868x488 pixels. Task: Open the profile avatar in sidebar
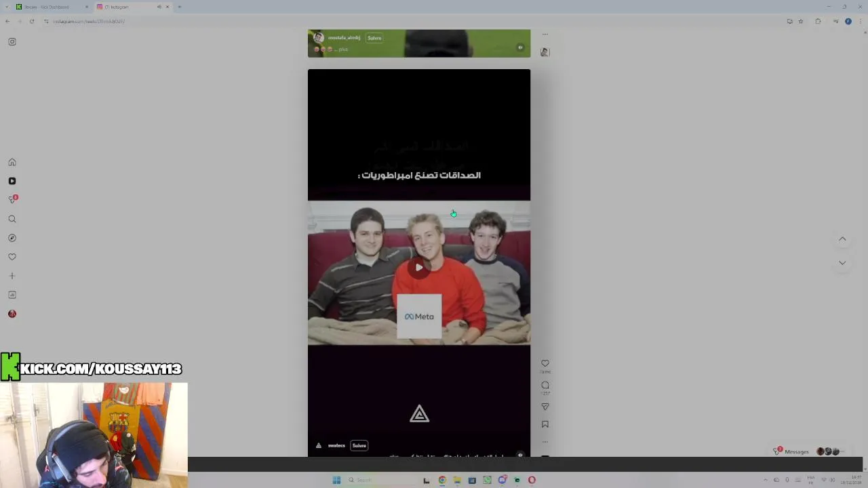tap(12, 314)
